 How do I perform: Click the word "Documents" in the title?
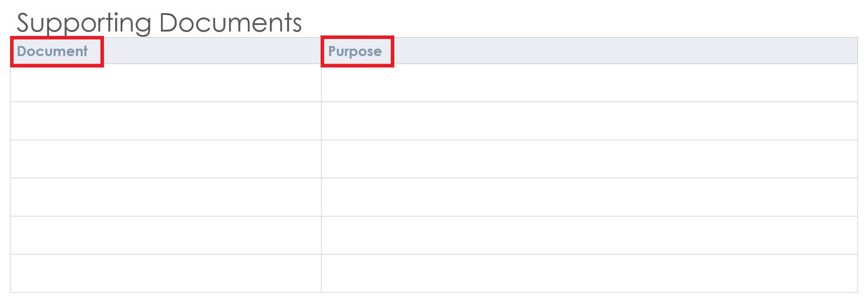point(230,23)
